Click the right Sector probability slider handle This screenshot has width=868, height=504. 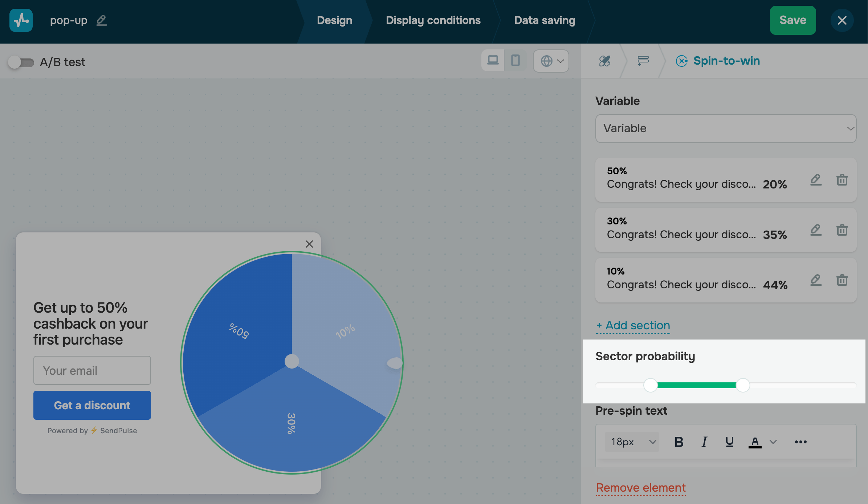click(743, 385)
